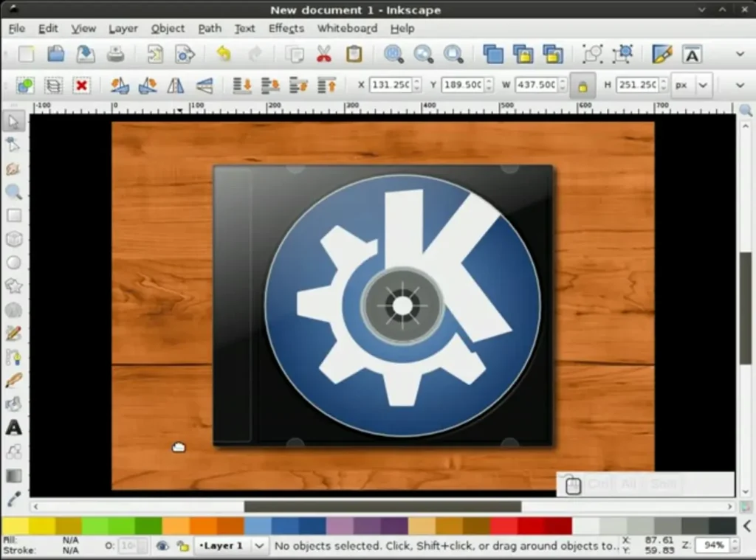Click the horizontal scrollbar thumb
Screen dimensions: 756x560
point(382,506)
